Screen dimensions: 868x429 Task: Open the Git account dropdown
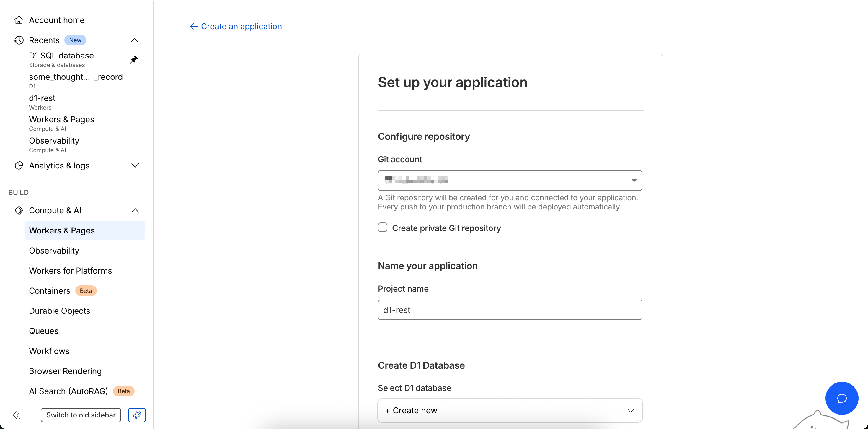(x=510, y=181)
